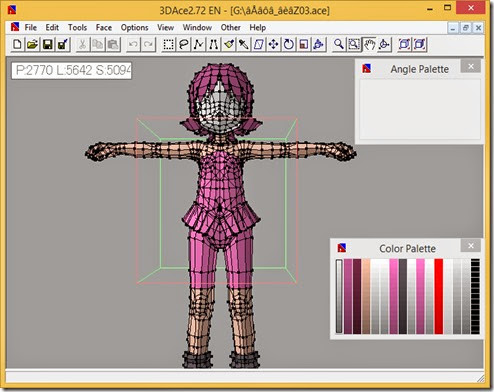Click the floppy disk with checkmark icon
494x392 pixels.
(x=63, y=44)
